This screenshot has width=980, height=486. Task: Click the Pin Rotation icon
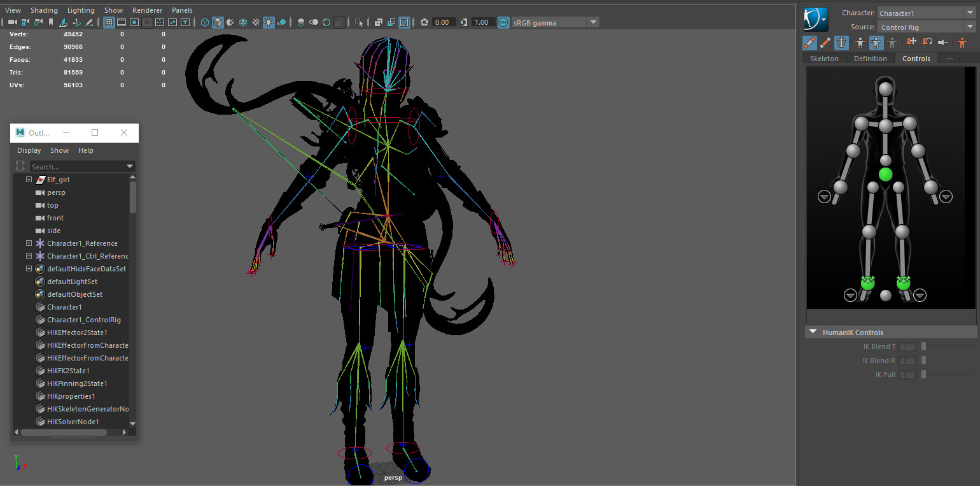coord(927,43)
